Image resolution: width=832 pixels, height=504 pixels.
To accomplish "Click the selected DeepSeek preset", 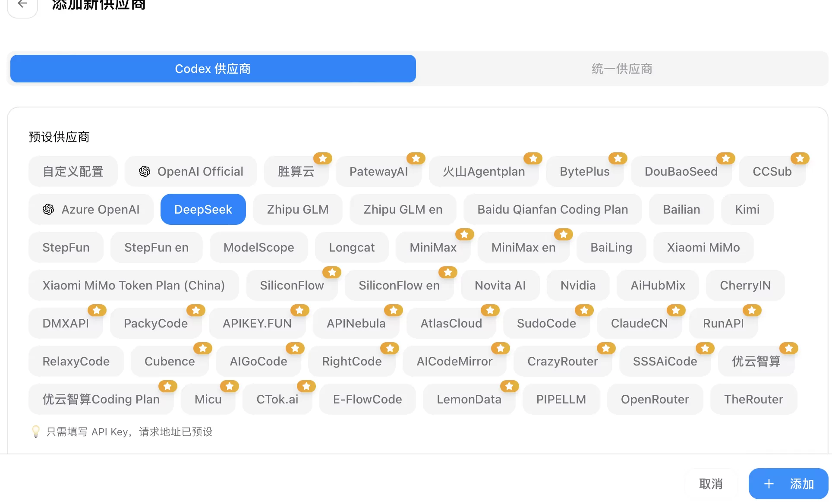I will click(x=203, y=209).
